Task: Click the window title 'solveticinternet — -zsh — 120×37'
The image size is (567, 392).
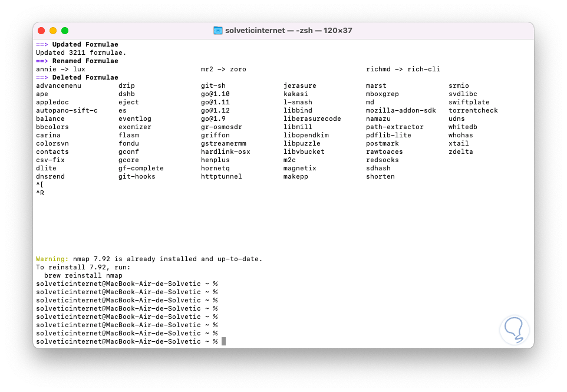Action: 289,31
